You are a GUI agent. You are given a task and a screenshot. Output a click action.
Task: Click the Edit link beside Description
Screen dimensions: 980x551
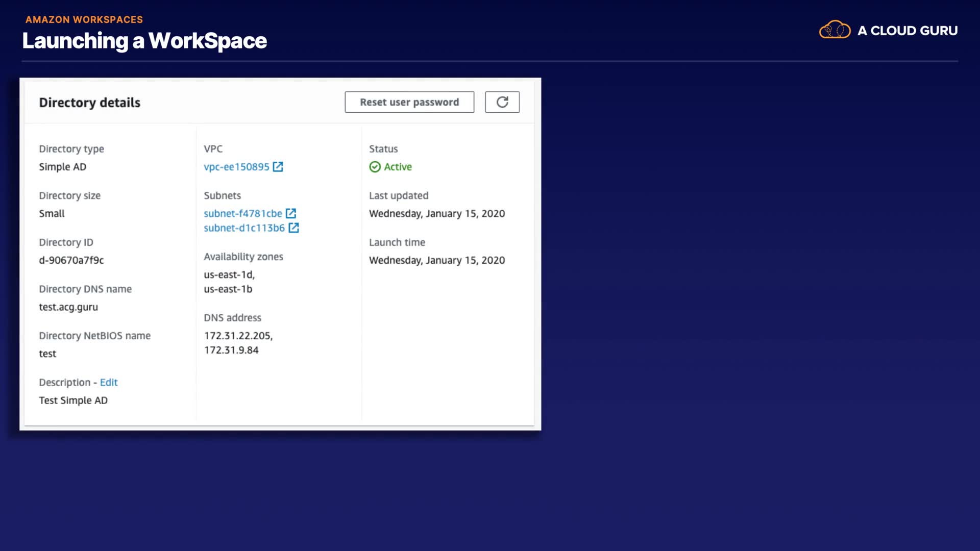109,382
